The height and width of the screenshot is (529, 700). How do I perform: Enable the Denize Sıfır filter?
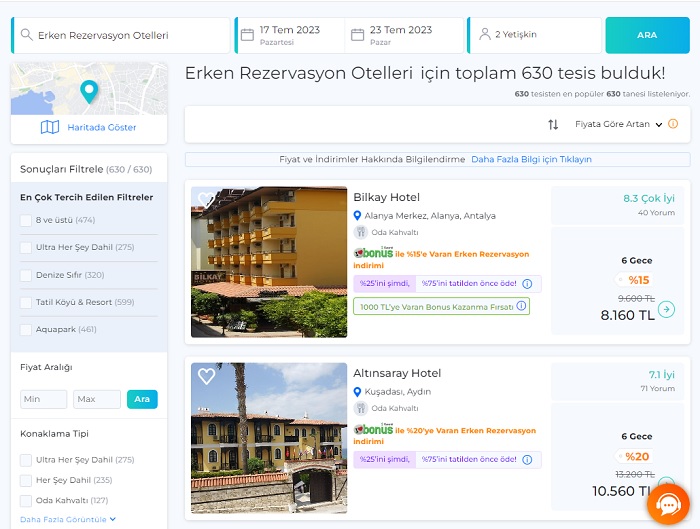point(26,275)
